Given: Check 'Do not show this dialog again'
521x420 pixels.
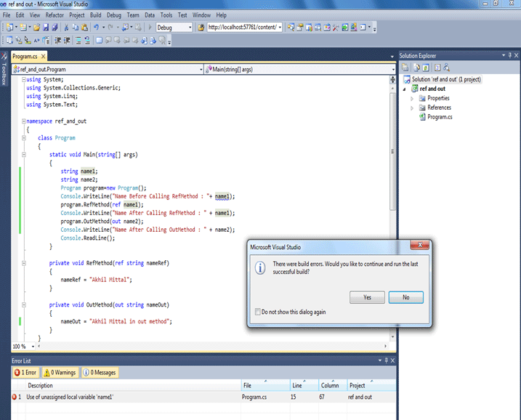Looking at the screenshot, I should tap(257, 312).
